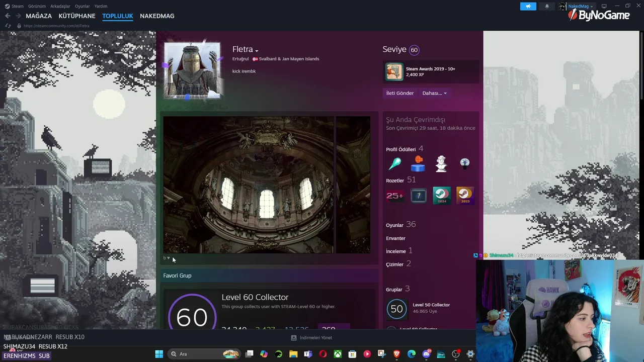Reload the page with the refresh icon
This screenshot has height=362, width=644.
coord(8,26)
